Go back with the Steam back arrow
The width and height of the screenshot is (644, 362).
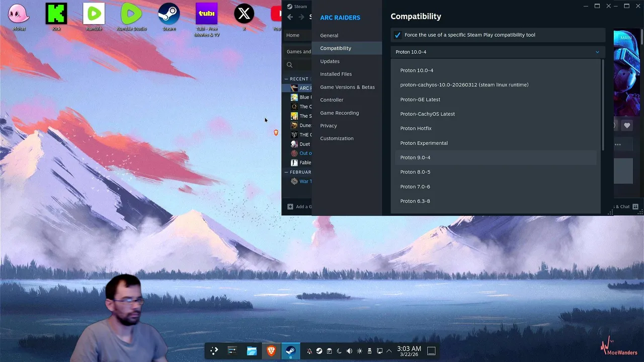(x=290, y=17)
